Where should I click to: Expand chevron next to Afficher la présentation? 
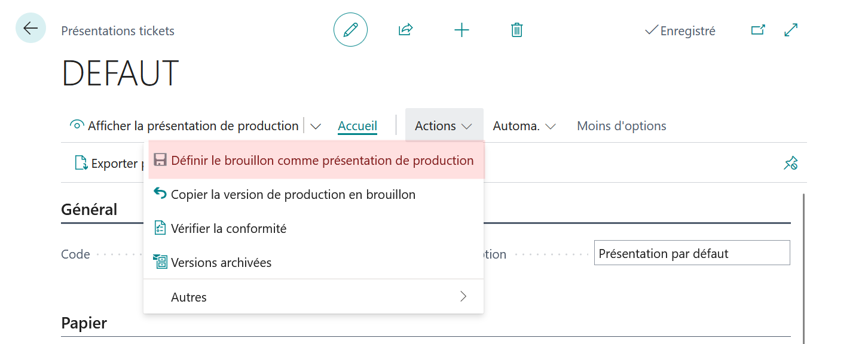pos(316,126)
